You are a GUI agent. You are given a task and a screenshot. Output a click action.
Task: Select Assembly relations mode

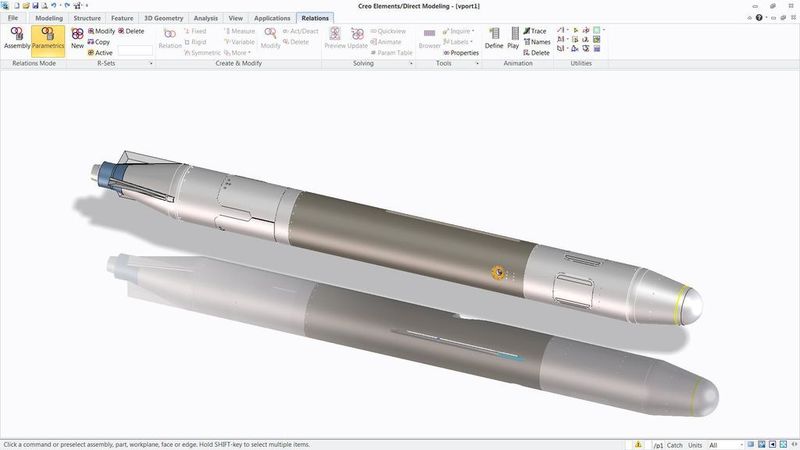click(17, 38)
